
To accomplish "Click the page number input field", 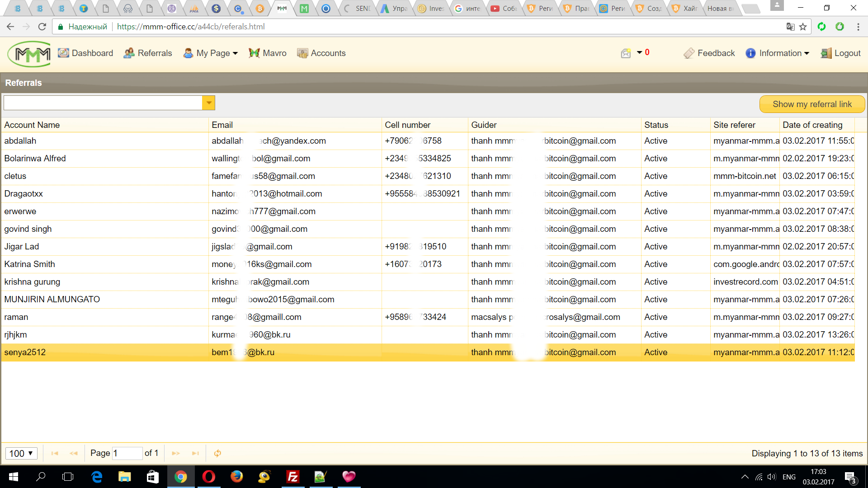I will [x=127, y=453].
